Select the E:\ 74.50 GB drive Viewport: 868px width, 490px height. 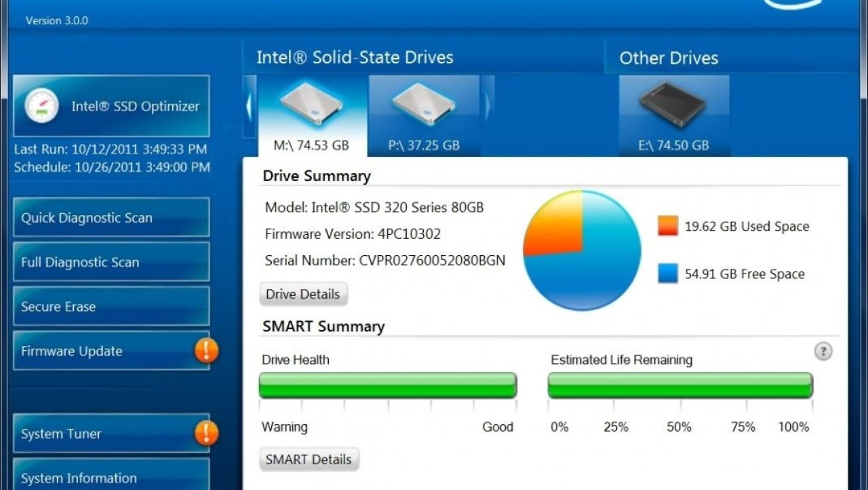[x=674, y=116]
